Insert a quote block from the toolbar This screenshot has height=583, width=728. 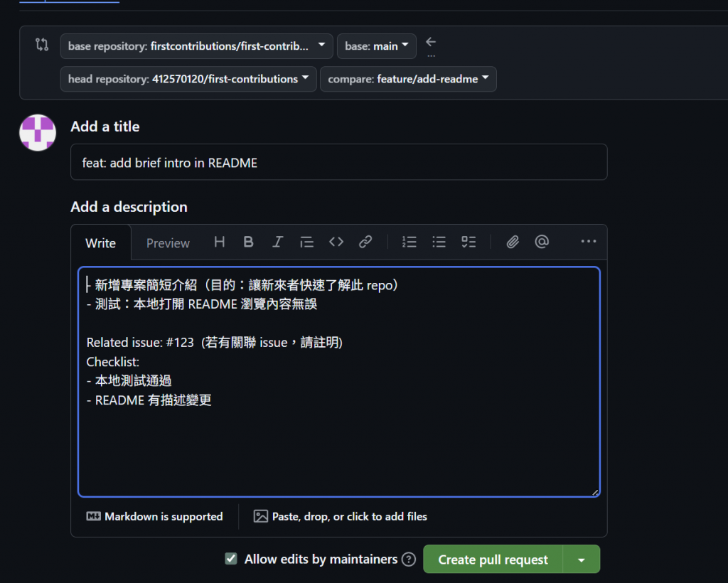click(x=307, y=242)
